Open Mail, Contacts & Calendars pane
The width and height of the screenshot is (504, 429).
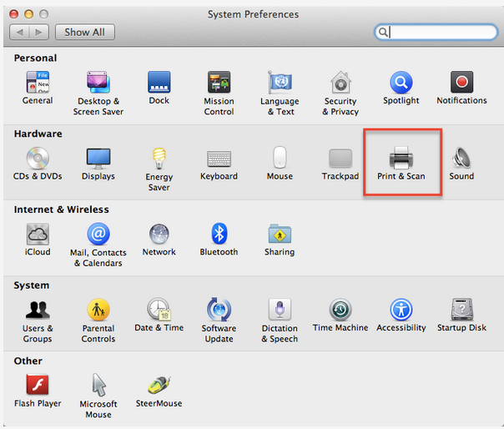coord(98,235)
